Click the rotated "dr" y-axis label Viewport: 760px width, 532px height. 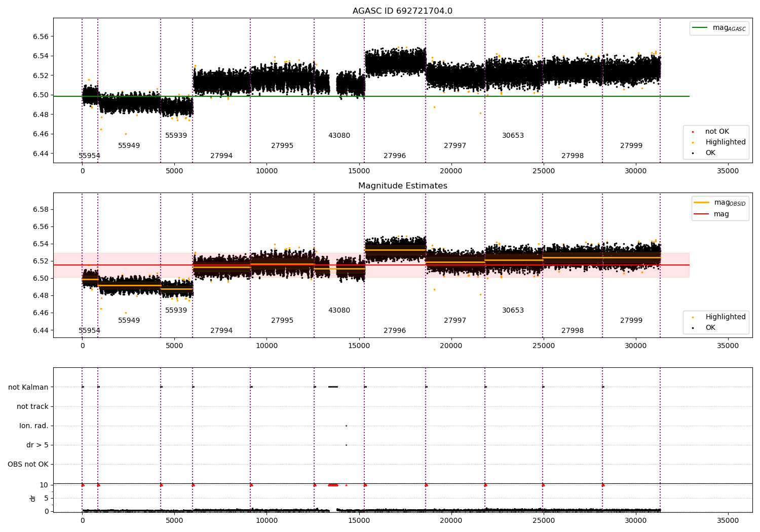[x=33, y=498]
